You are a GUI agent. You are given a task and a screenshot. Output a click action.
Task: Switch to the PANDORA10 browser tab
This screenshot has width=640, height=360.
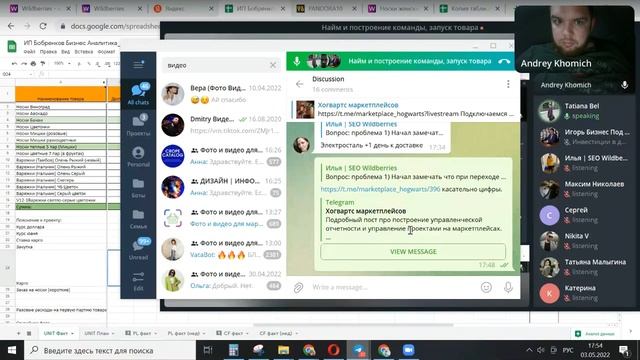[327, 9]
